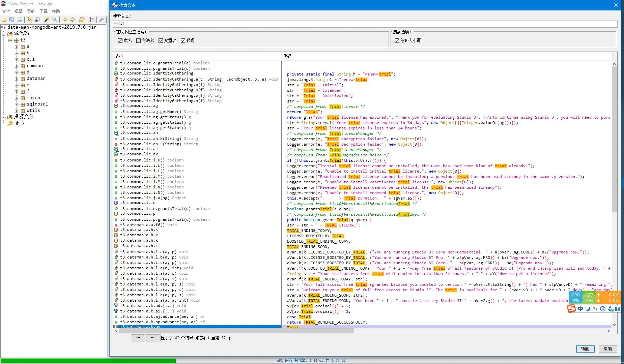Click the log viewer notebook icon

[92, 20]
